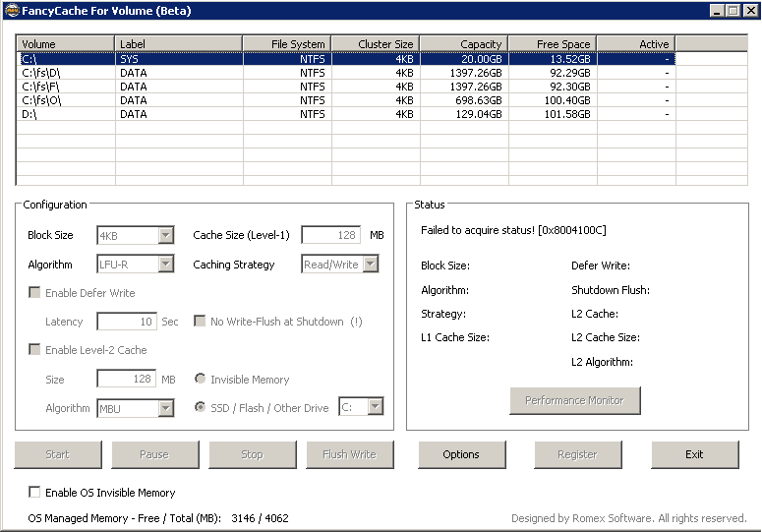Viewport: 762px width, 532px height.
Task: Click the Register button
Action: click(x=578, y=454)
